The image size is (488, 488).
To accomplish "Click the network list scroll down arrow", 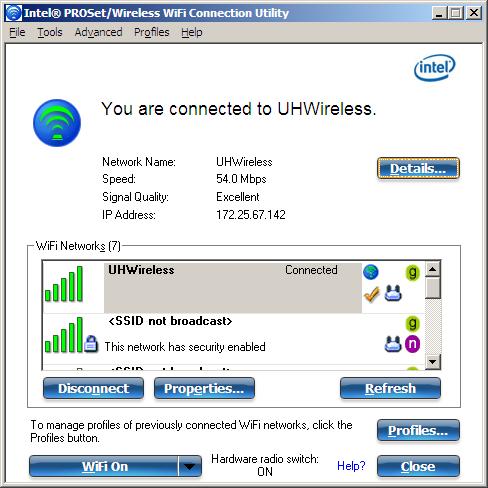I will [x=433, y=361].
